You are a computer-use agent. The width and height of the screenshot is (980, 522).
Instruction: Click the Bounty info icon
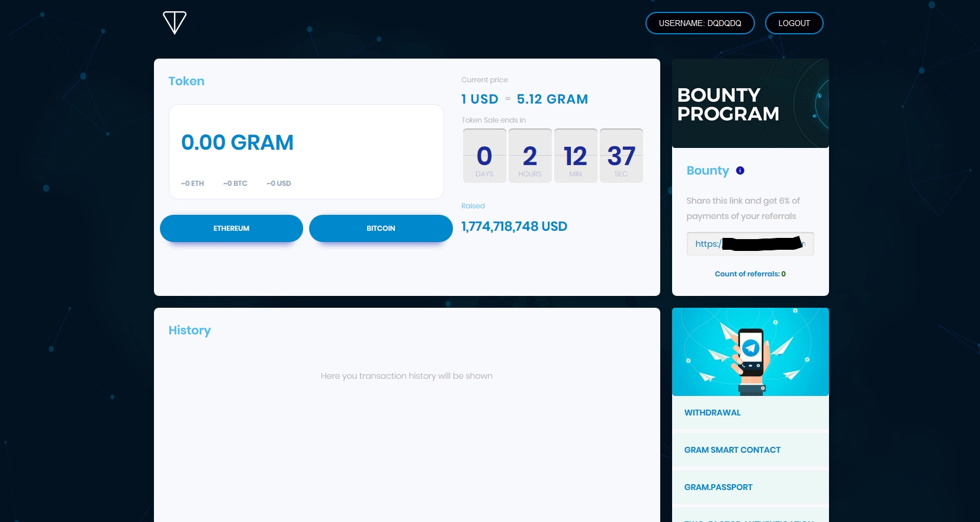(x=740, y=170)
